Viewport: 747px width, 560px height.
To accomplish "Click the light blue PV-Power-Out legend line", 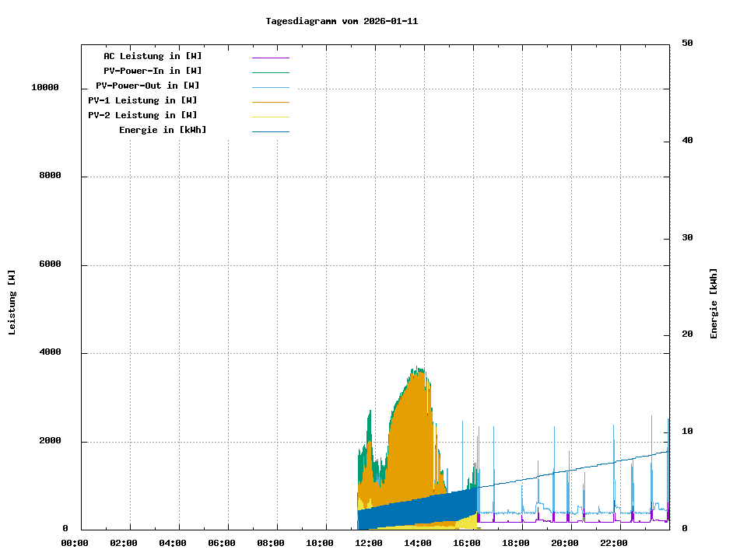I will (270, 87).
